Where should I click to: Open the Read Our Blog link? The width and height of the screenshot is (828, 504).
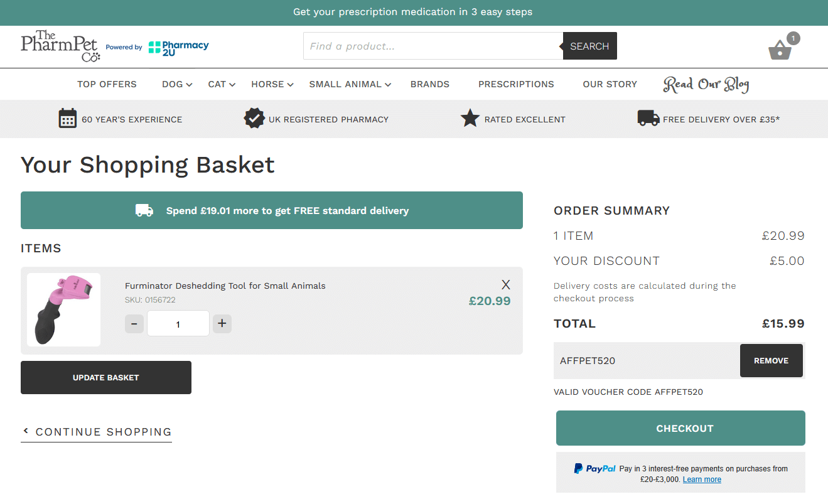[706, 85]
